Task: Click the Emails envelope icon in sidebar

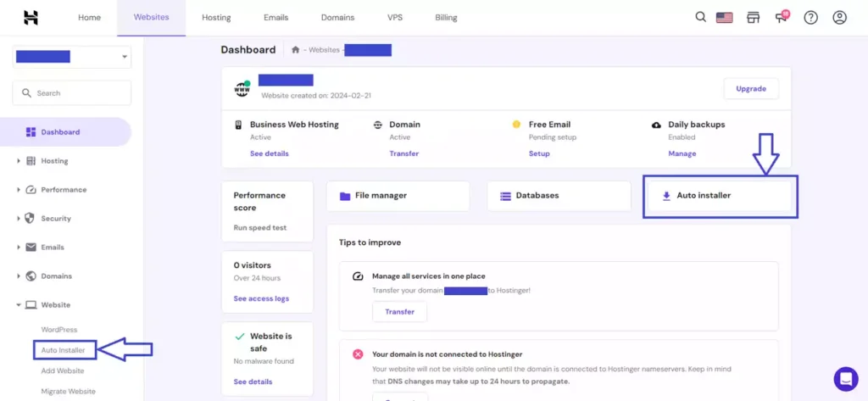Action: click(x=31, y=247)
